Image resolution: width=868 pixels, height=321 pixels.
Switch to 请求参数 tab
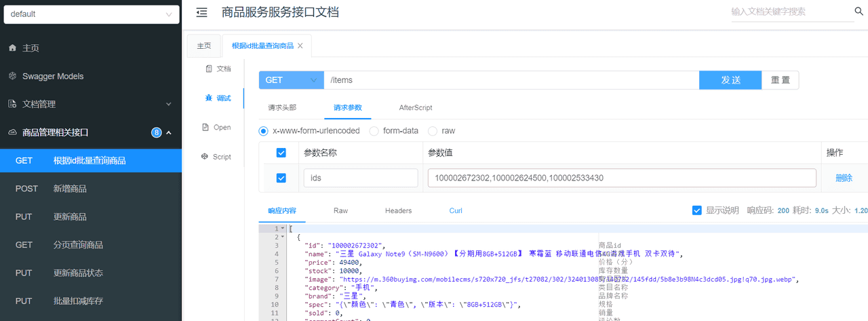348,107
